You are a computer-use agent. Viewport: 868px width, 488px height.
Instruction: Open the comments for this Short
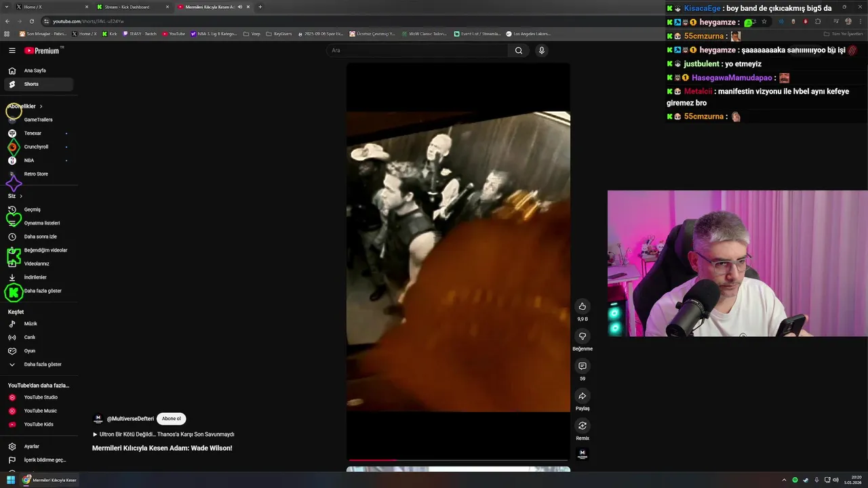coord(582,366)
